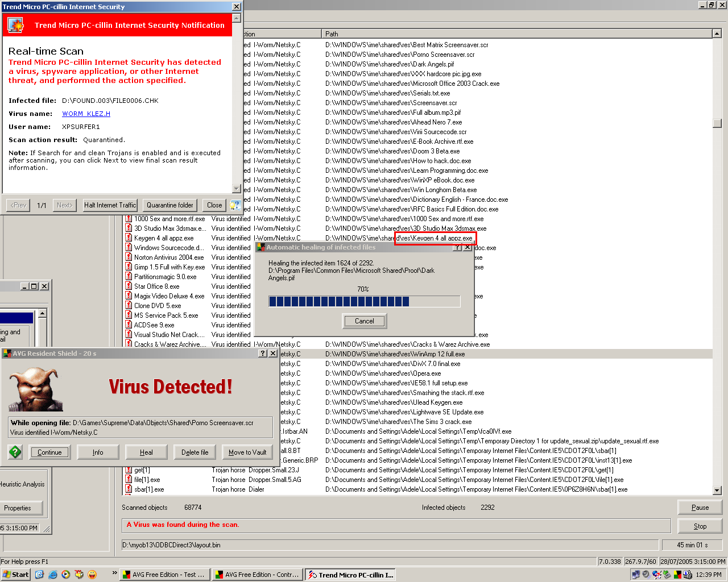Click the Next button in the Trend Micro notification
728x582 pixels.
64,205
